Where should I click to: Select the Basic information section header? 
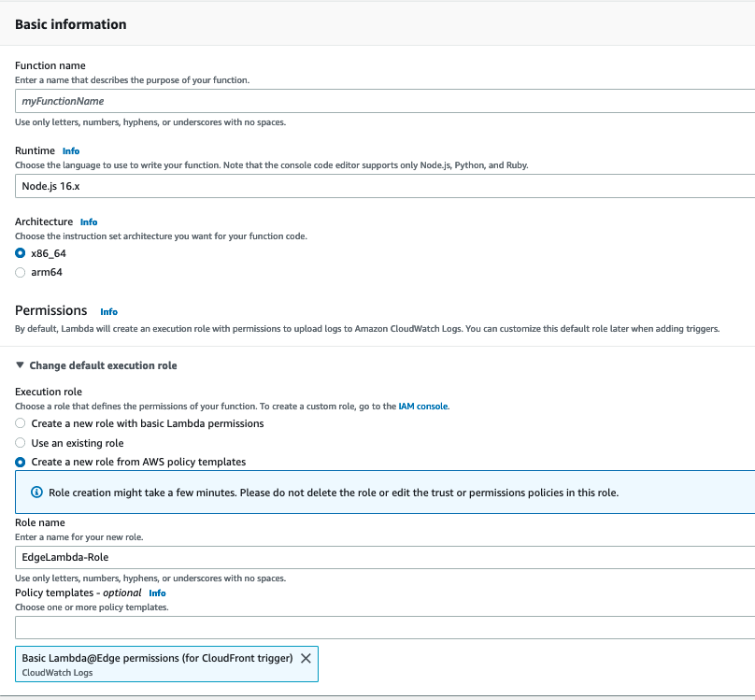pos(69,24)
